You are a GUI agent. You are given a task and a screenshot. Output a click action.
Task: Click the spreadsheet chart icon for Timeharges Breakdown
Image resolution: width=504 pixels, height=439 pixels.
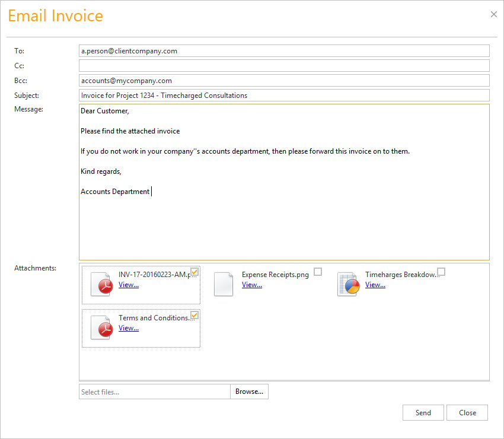point(349,284)
